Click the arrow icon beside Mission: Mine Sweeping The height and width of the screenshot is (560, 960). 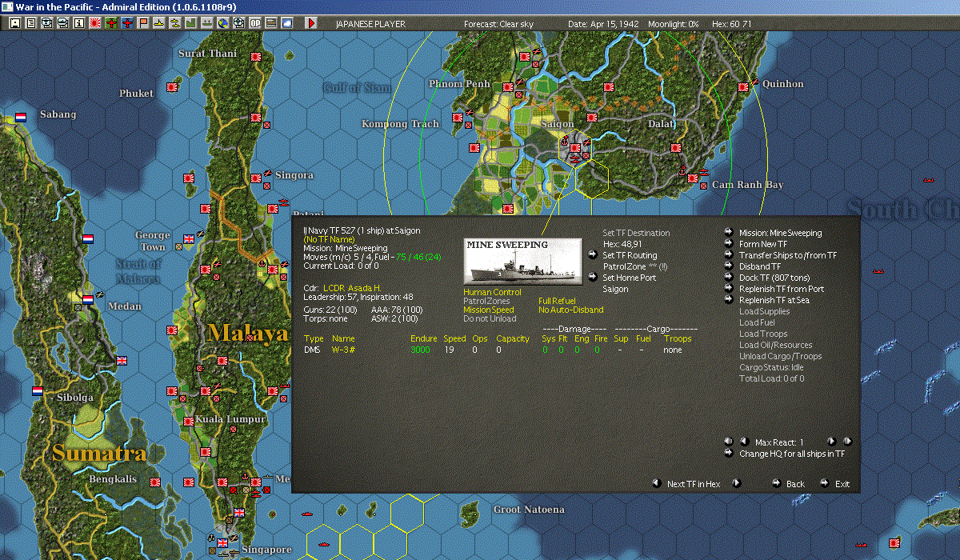[x=729, y=233]
